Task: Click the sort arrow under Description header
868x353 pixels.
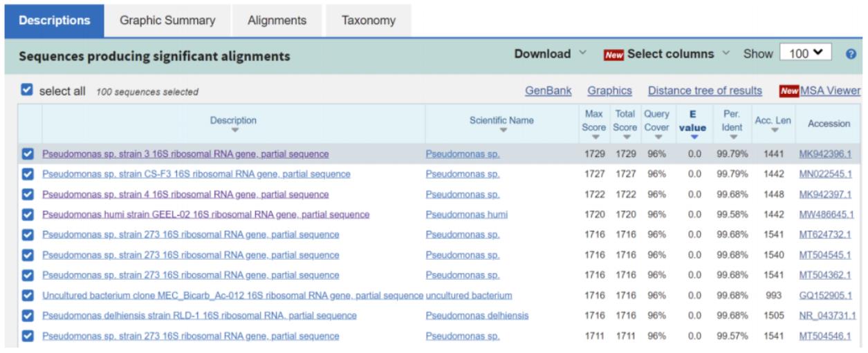Action: [x=235, y=130]
